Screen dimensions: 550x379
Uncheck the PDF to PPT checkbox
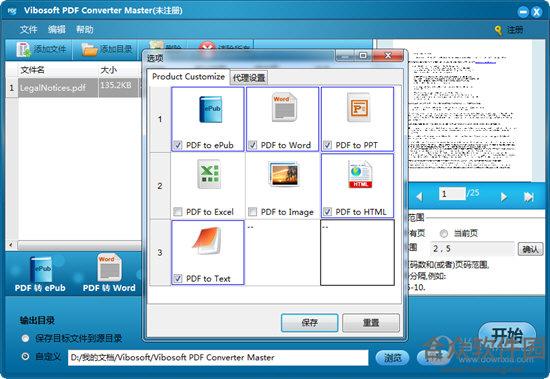point(327,145)
